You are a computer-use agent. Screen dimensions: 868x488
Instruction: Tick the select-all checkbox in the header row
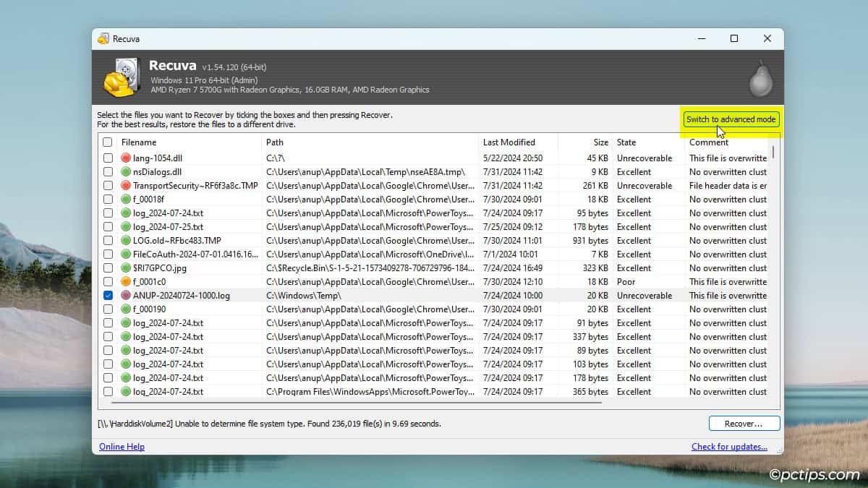tap(108, 142)
